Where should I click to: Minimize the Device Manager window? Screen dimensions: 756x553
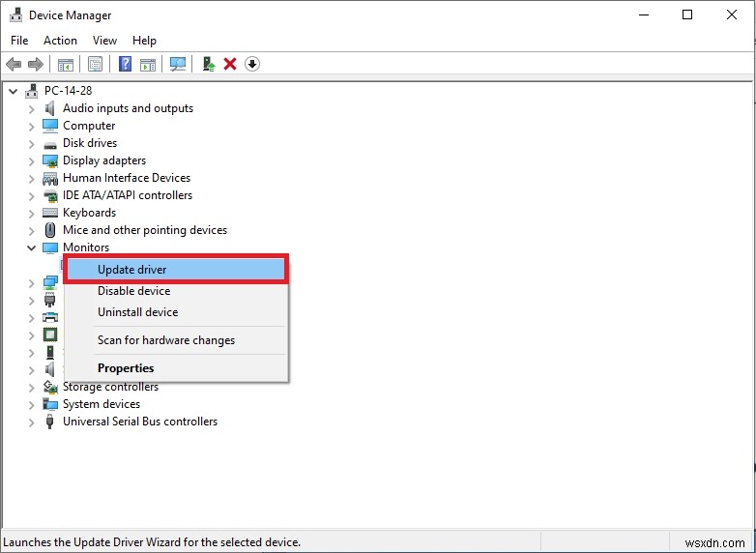(x=644, y=15)
